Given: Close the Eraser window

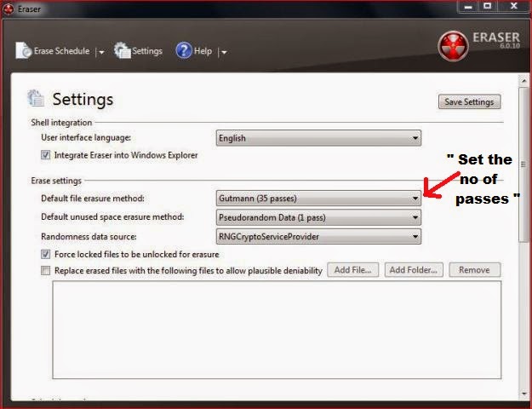Looking at the screenshot, I should 513,7.
